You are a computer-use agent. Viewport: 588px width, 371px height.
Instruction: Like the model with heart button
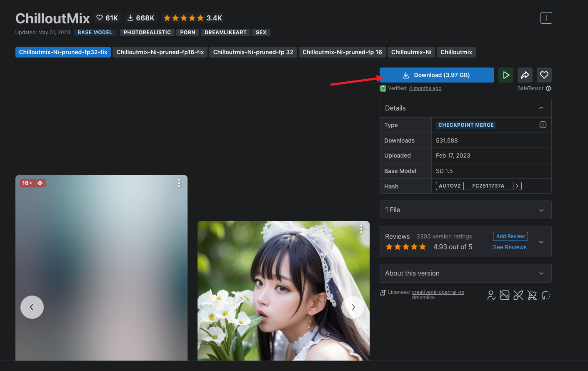pyautogui.click(x=544, y=75)
